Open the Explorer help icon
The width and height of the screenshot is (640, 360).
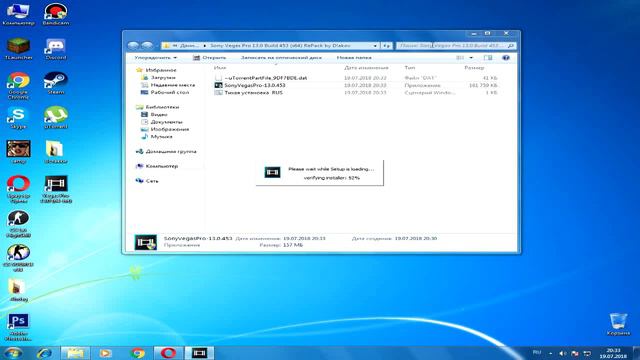click(x=506, y=58)
